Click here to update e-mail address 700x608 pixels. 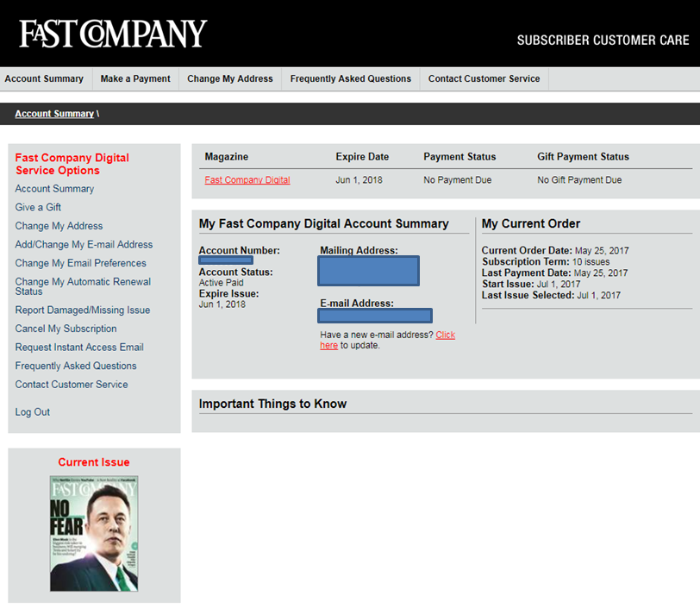pyautogui.click(x=445, y=335)
